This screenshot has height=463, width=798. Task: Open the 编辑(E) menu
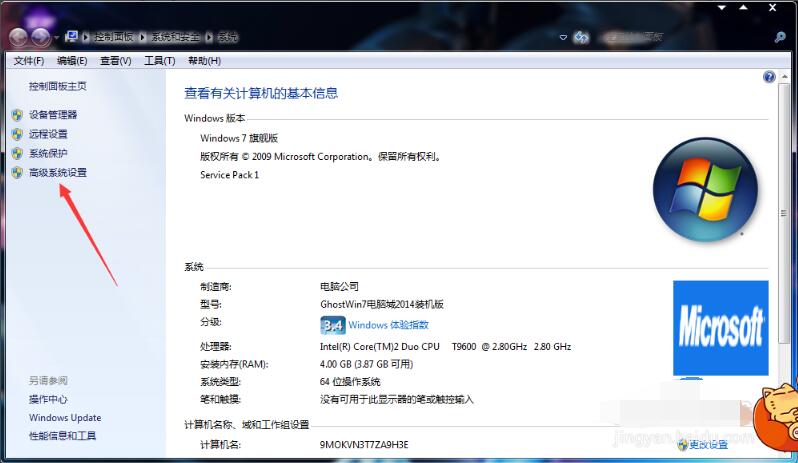click(72, 61)
